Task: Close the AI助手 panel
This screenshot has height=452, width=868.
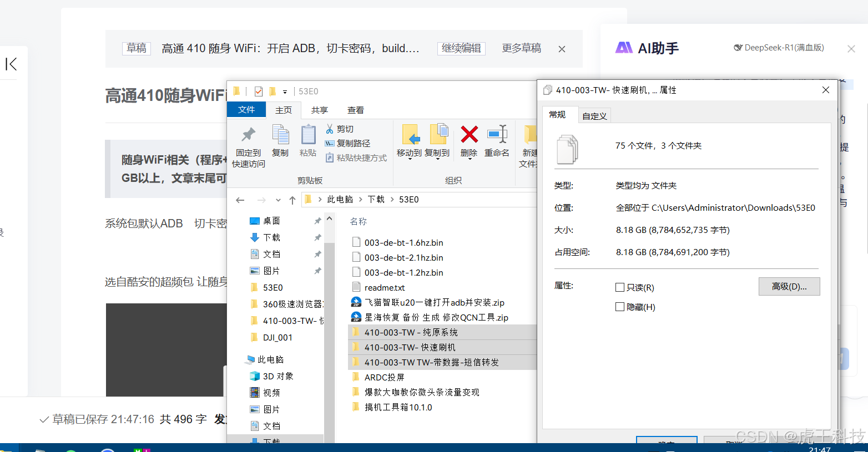Action: click(851, 49)
